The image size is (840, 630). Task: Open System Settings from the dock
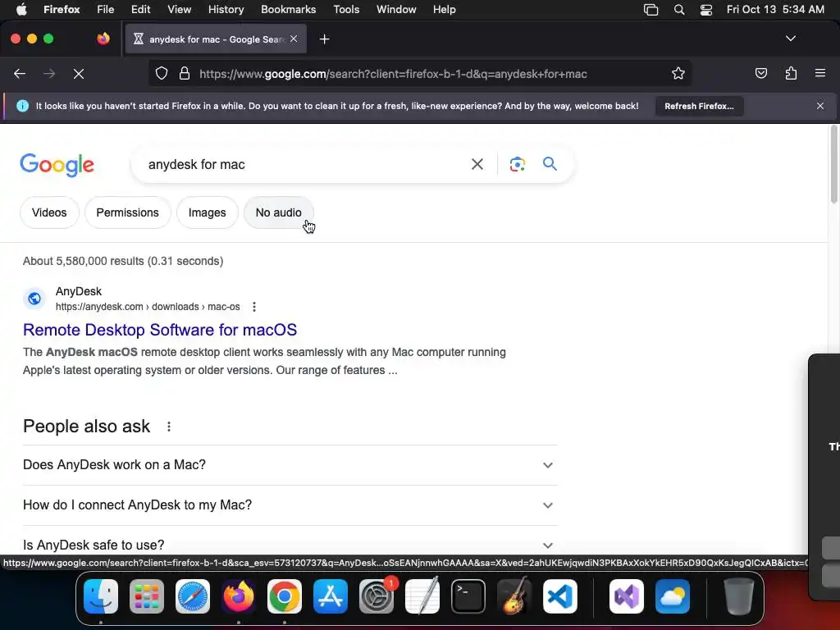tap(377, 596)
